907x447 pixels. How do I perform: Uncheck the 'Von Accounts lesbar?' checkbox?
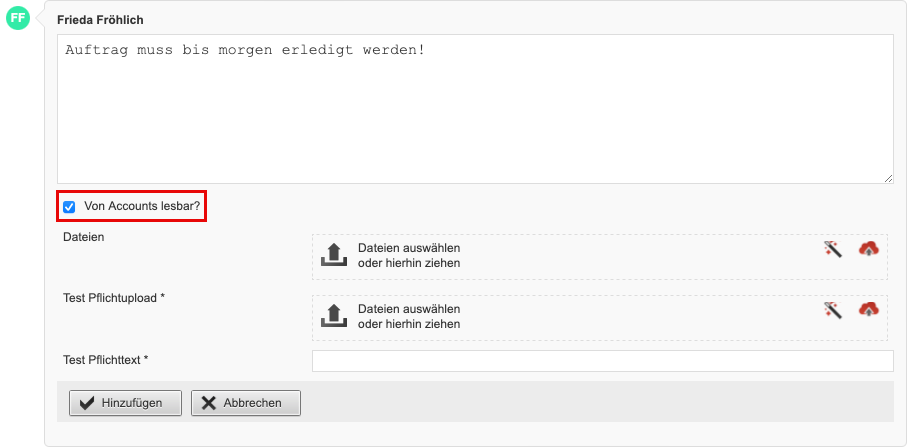pyautogui.click(x=69, y=207)
